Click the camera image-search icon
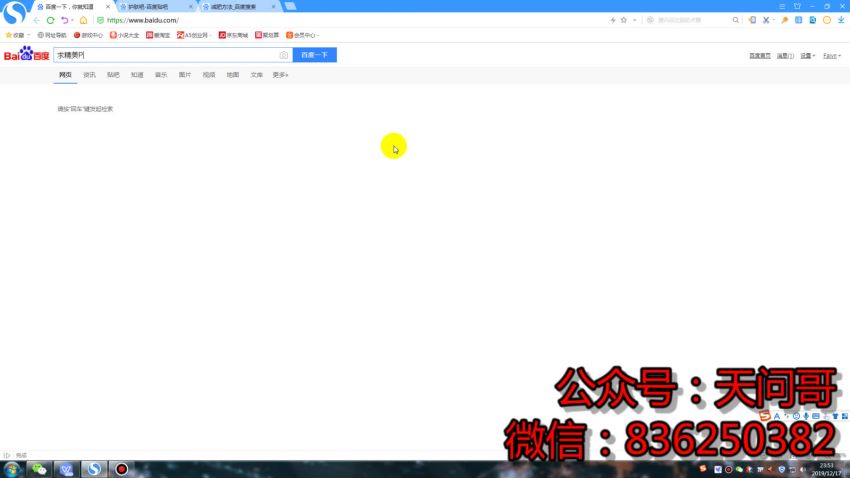This screenshot has width=850, height=478. [x=284, y=55]
